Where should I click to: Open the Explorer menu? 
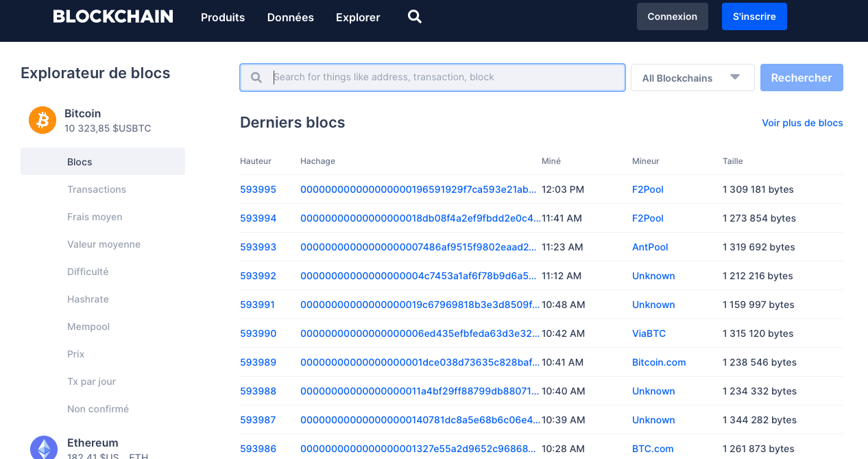[358, 17]
